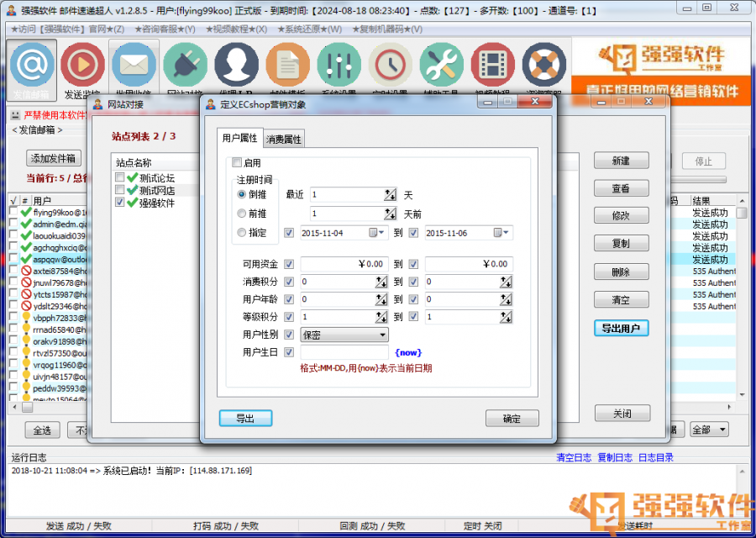This screenshot has width=756, height=538.
Task: Select the 前推 radio button
Action: click(x=242, y=214)
